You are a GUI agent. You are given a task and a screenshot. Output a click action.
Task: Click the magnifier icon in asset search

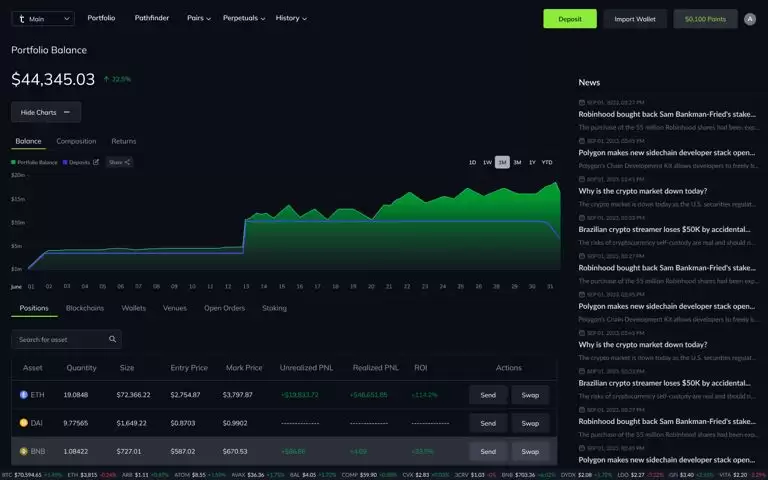pyautogui.click(x=113, y=339)
